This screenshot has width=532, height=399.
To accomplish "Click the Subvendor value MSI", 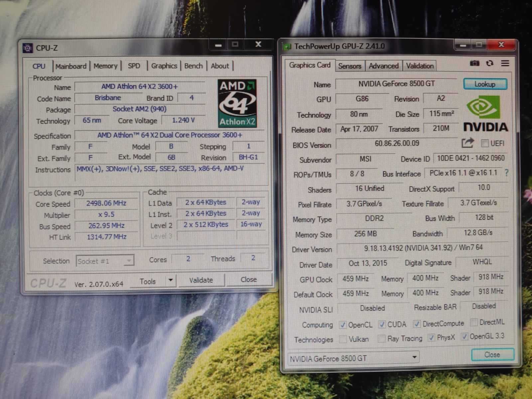I will point(365,159).
